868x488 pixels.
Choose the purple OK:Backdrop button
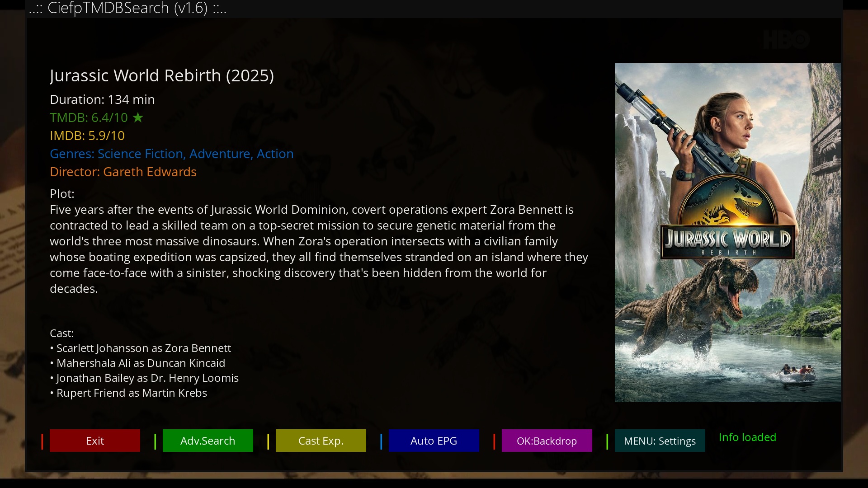click(547, 441)
